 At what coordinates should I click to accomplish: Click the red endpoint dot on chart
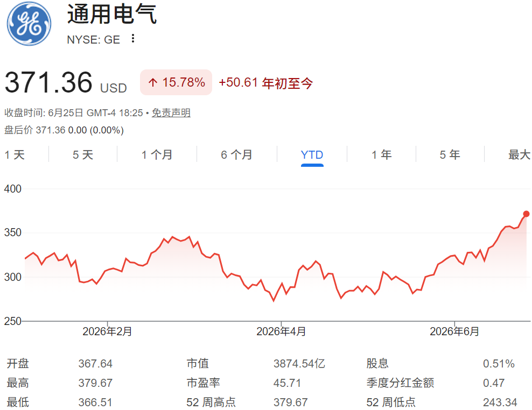[526, 214]
